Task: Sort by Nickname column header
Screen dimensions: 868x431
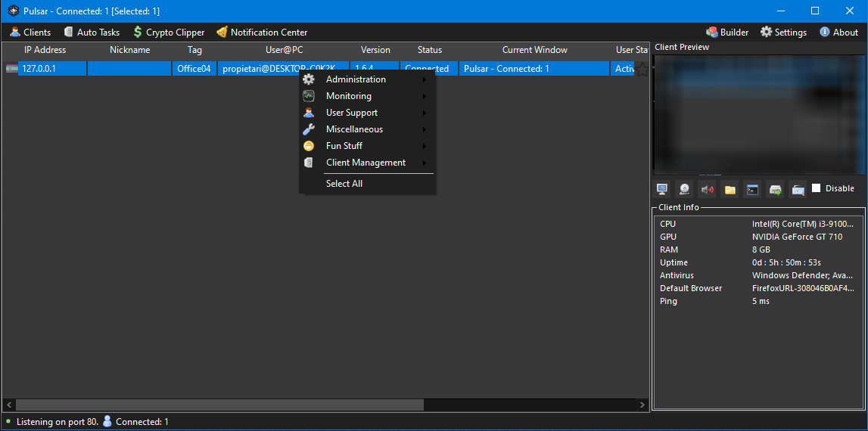Action: [129, 50]
